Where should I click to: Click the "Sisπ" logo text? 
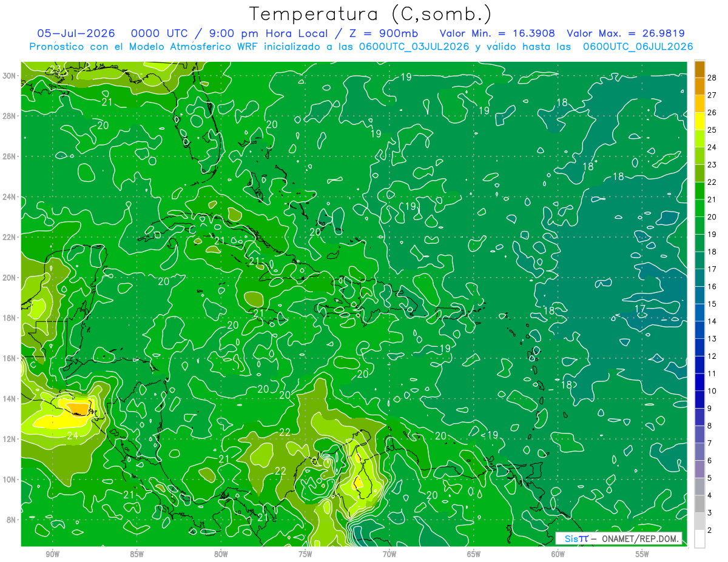tap(576, 538)
